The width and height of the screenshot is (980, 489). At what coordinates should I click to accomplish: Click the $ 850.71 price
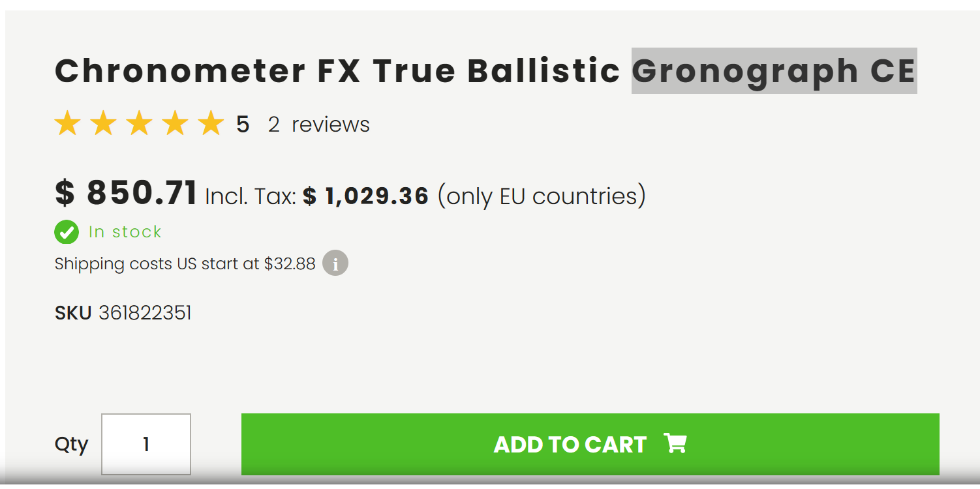(126, 192)
